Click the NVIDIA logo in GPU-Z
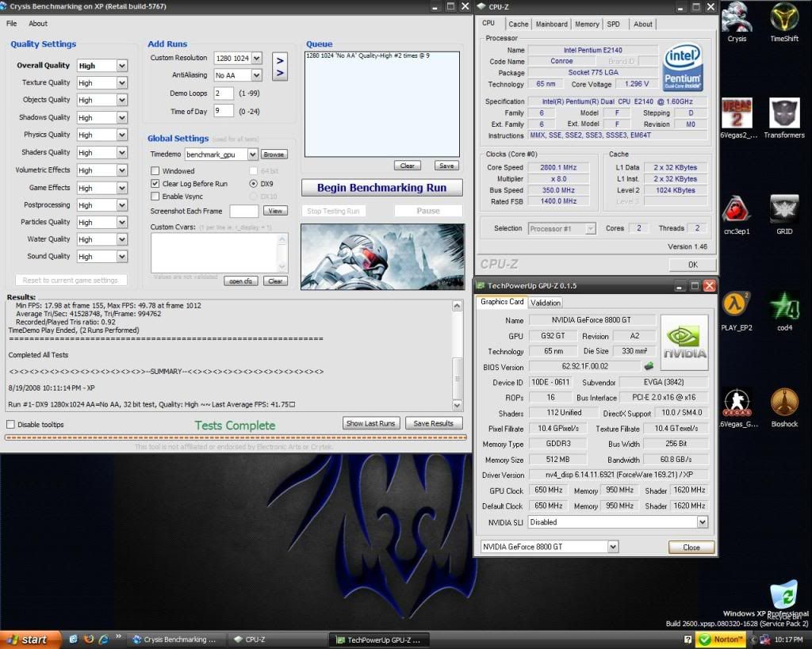Screen dimensions: 812x649 [684, 342]
